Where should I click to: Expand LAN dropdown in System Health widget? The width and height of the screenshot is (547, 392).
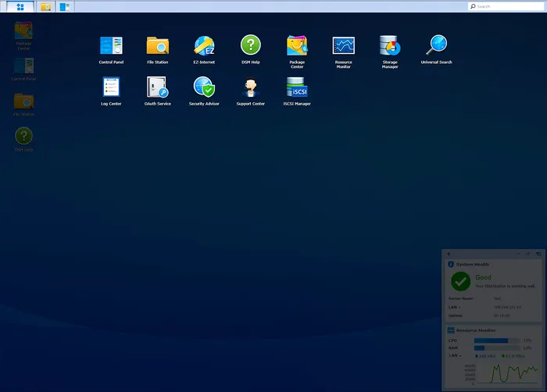pyautogui.click(x=455, y=307)
